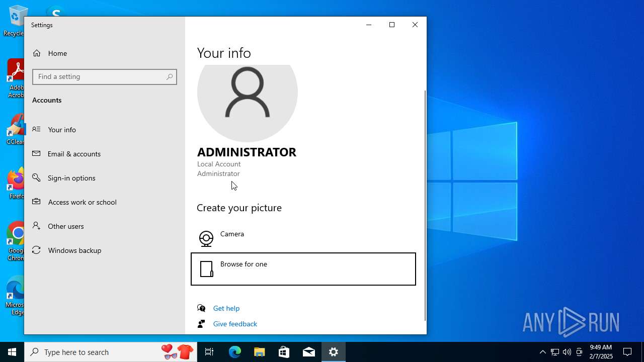The image size is (644, 362).
Task: Open Sign-in options settings page
Action: click(105, 178)
